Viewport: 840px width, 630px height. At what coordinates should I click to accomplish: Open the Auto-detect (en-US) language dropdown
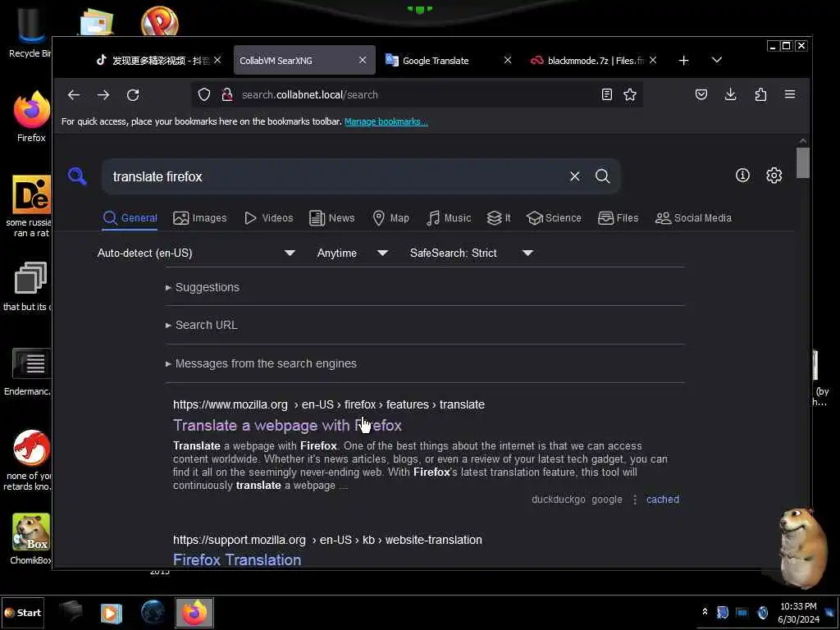pyautogui.click(x=196, y=253)
